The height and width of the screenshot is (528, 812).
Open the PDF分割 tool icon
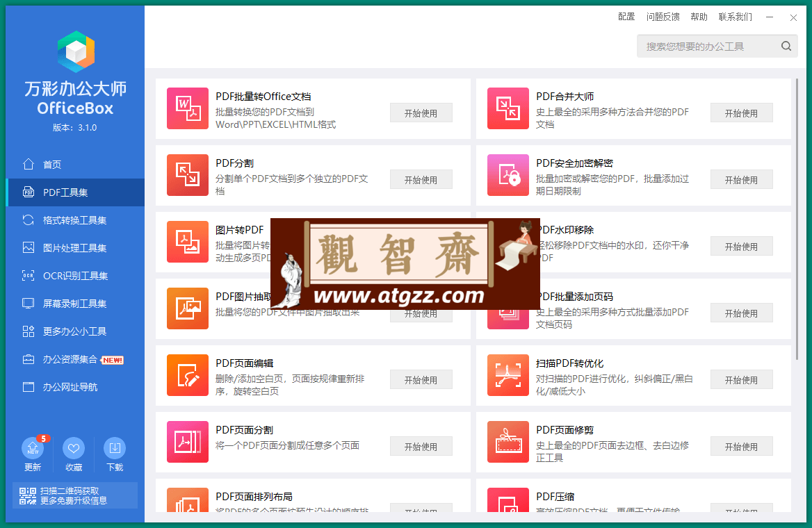tap(188, 175)
